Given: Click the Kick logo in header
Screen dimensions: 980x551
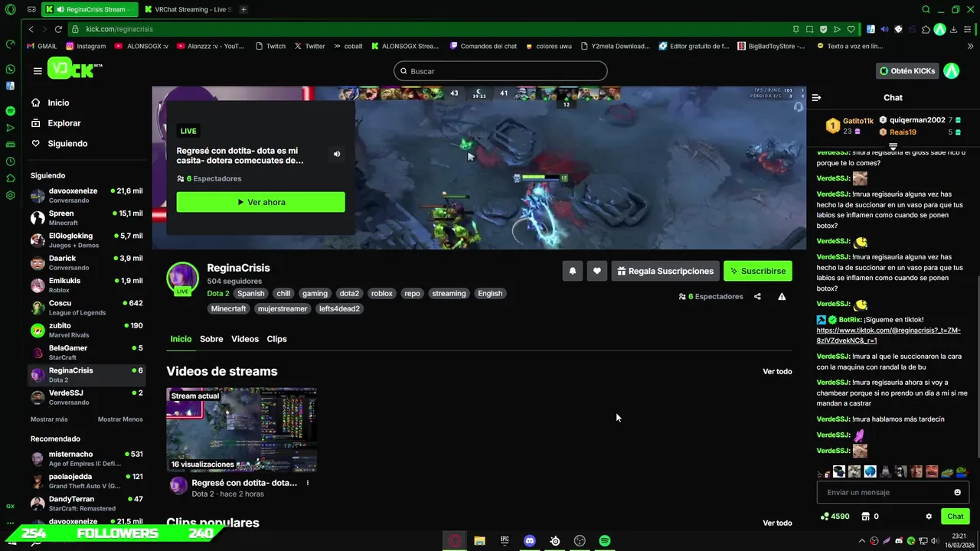Looking at the screenshot, I should [74, 70].
